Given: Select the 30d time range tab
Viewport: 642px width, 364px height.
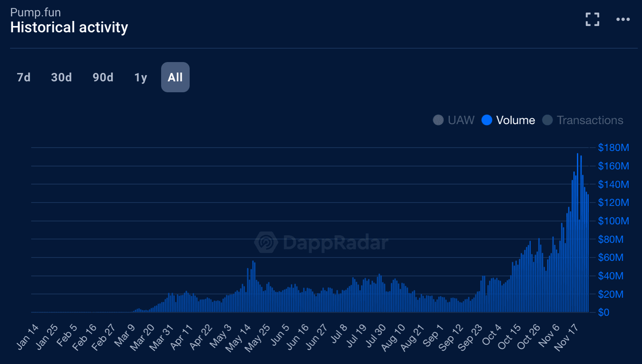Looking at the screenshot, I should point(61,77).
